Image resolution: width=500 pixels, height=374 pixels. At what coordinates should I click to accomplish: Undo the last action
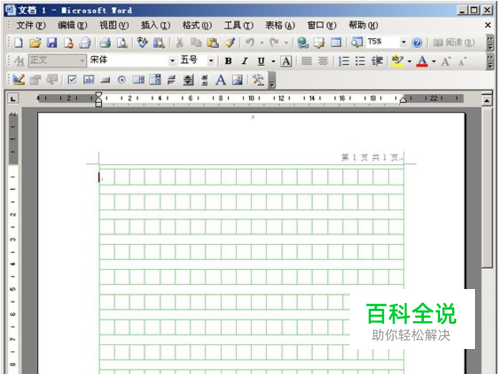tap(250, 43)
